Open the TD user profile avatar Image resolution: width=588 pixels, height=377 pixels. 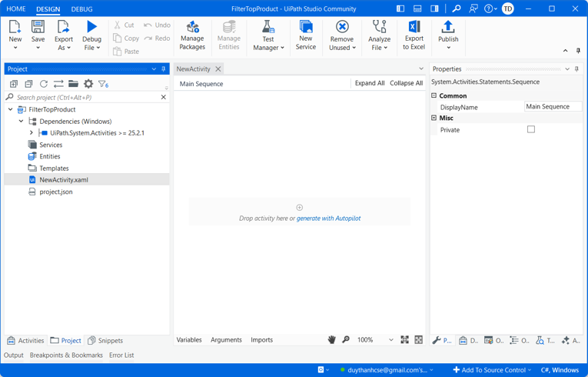pos(508,8)
